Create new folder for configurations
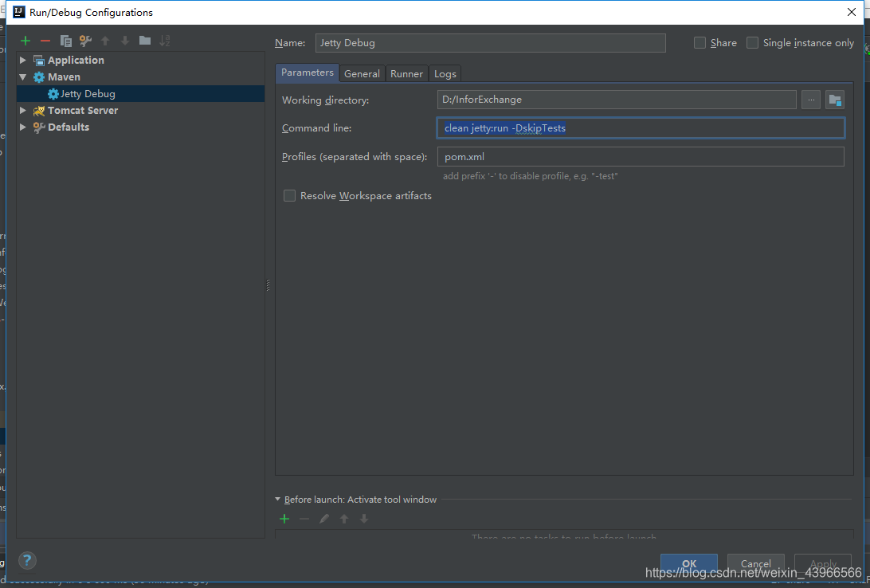870x588 pixels. pos(145,41)
